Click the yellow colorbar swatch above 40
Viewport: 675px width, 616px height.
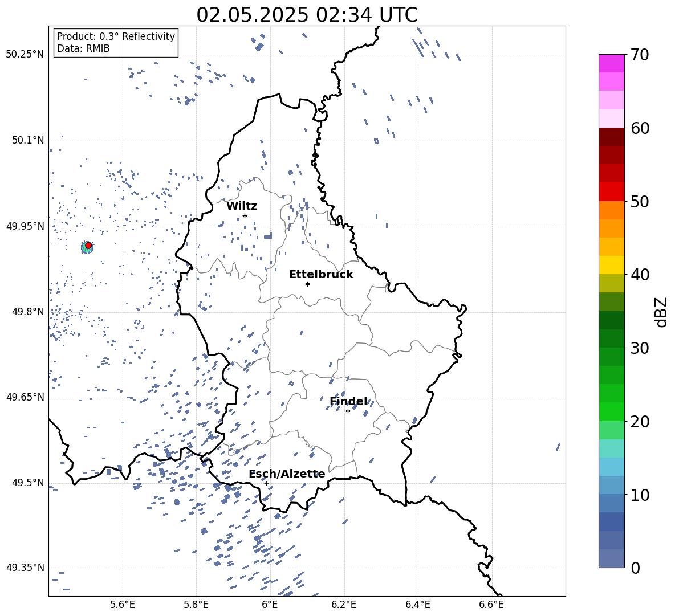click(612, 265)
